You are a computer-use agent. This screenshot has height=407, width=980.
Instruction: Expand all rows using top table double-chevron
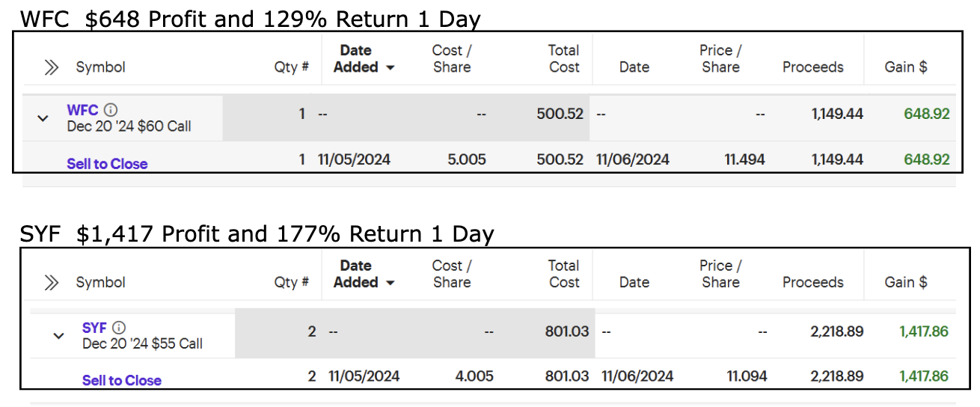pos(51,67)
